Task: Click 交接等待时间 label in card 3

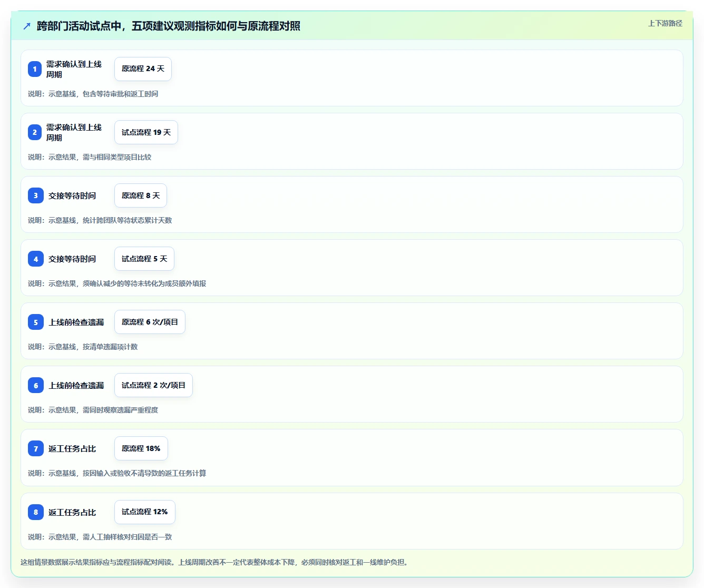Action: 72,195
